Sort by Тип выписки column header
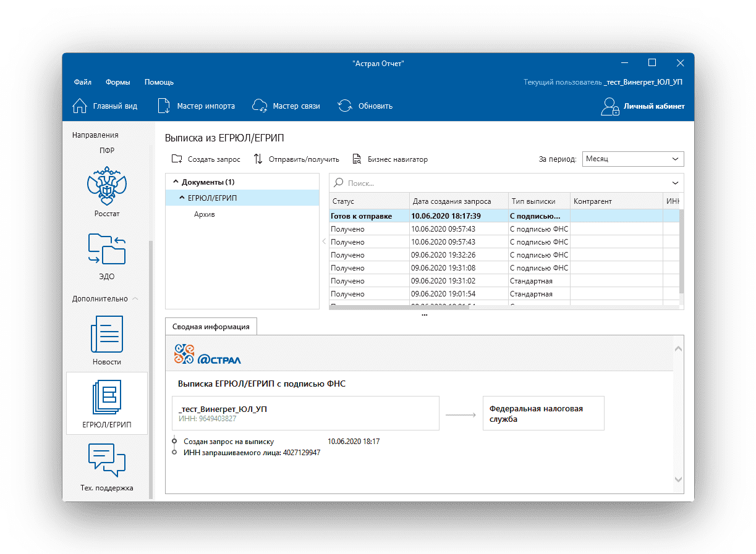The image size is (756, 554). pyautogui.click(x=539, y=201)
